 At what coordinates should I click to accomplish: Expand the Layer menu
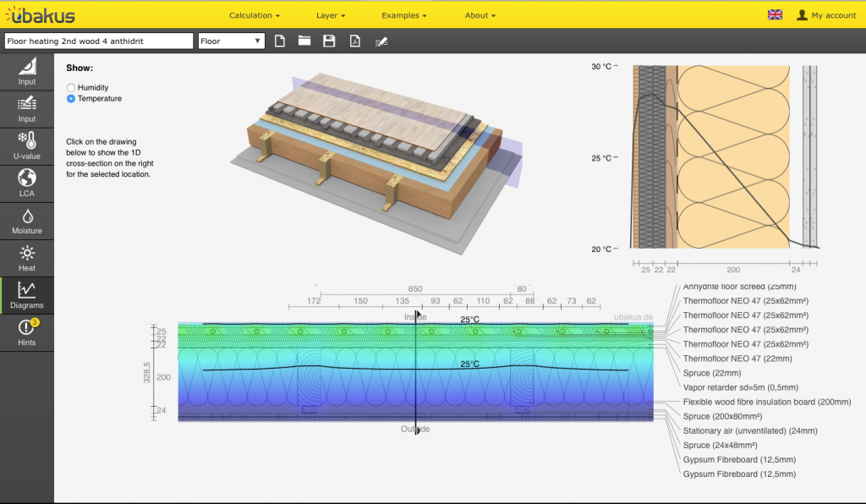(x=331, y=15)
